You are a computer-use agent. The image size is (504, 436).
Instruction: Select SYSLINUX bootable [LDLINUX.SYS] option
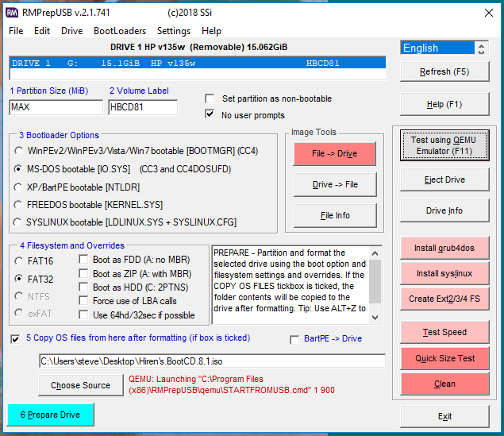coord(17,222)
